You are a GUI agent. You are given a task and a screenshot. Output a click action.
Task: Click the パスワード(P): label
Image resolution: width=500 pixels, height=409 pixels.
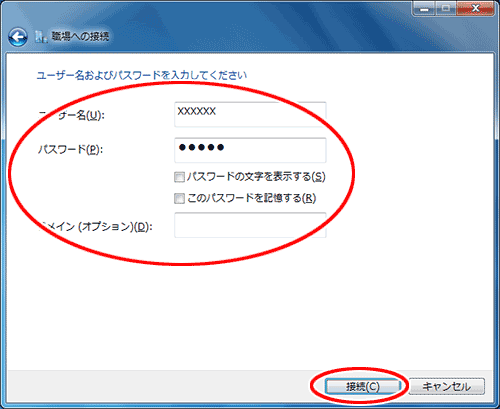[71, 149]
